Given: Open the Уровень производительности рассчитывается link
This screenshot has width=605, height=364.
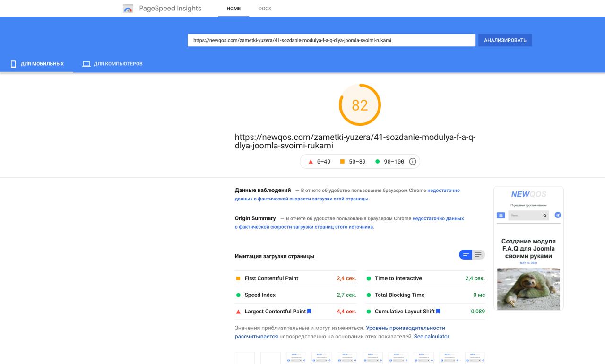Looking at the screenshot, I should 340,332.
